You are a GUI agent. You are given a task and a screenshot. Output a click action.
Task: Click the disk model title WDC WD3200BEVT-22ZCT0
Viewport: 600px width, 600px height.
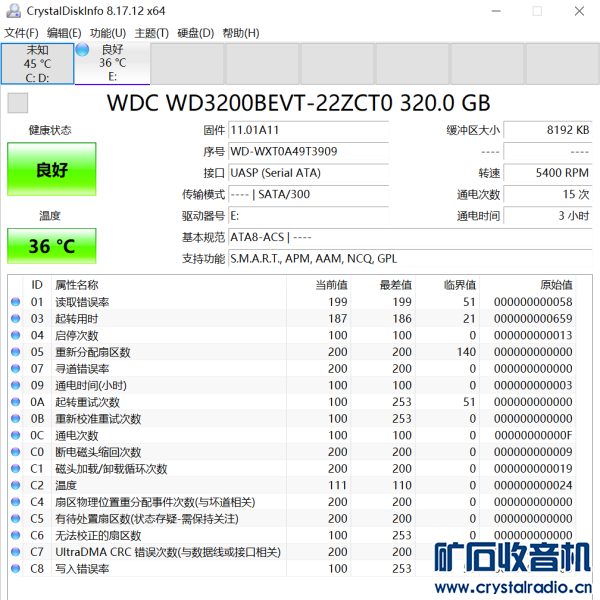coord(249,103)
